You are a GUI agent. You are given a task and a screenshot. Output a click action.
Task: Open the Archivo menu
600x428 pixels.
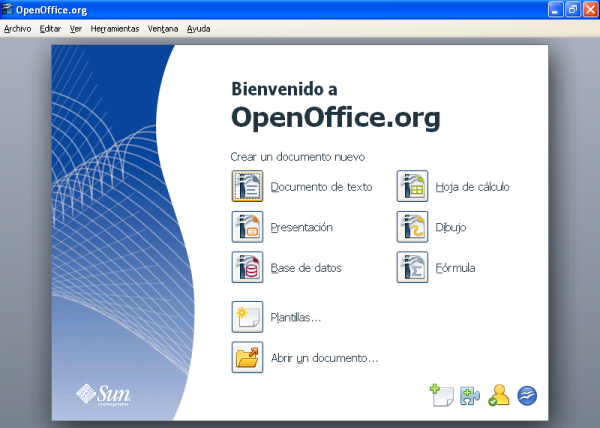pyautogui.click(x=17, y=29)
